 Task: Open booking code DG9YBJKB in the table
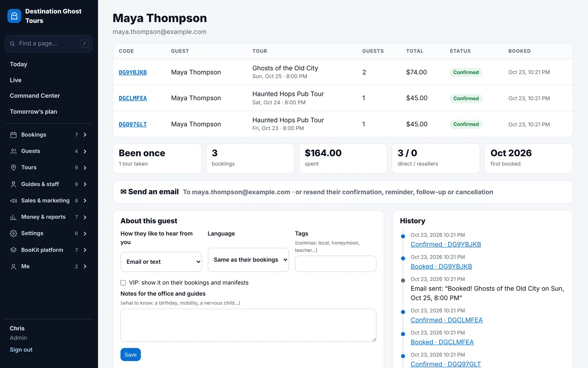(133, 72)
